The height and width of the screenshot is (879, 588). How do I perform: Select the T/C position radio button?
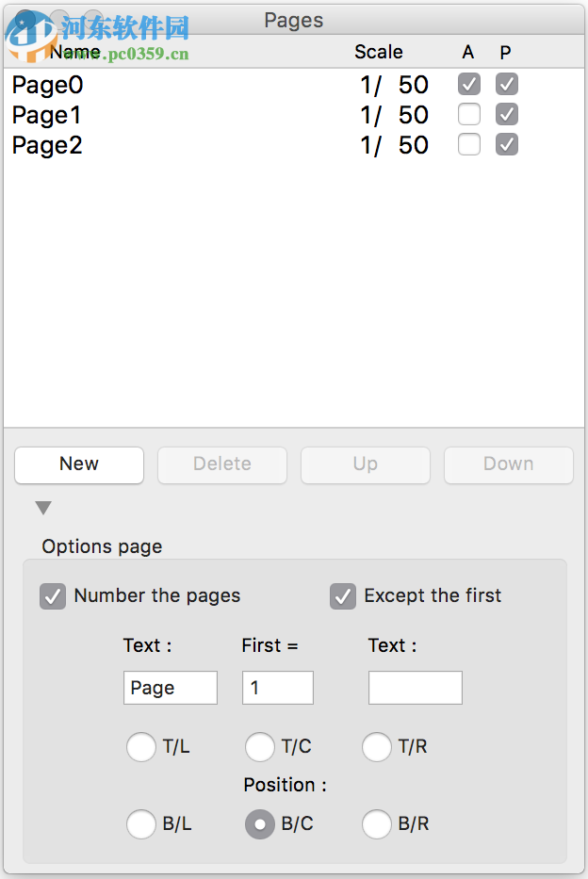click(260, 747)
